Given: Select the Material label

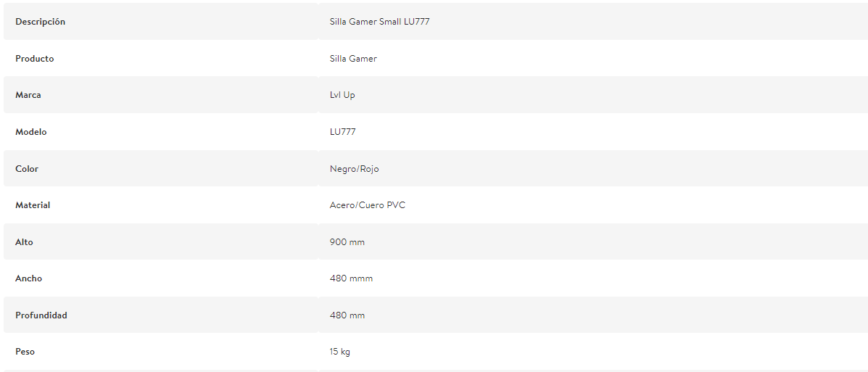Looking at the screenshot, I should pos(33,205).
